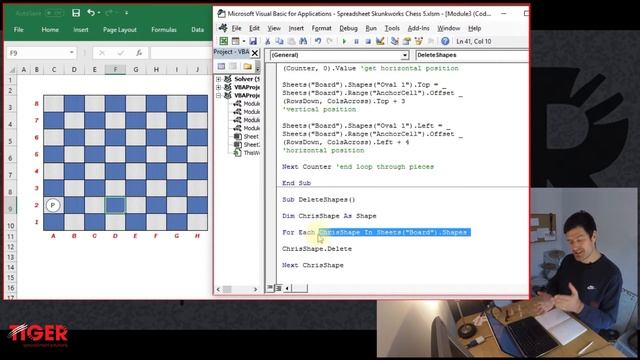Click the Break (pause) toolbar icon
This screenshot has width=640, height=360.
356,41
